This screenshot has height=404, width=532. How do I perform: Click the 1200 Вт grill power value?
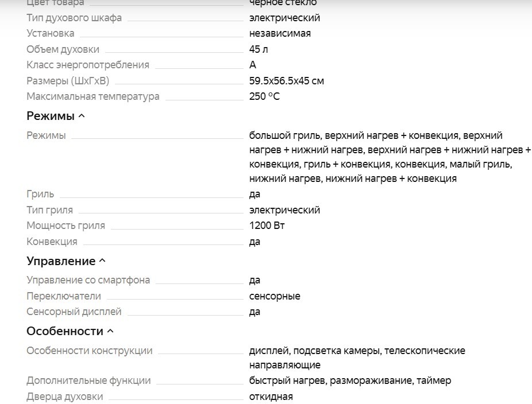[x=267, y=226]
